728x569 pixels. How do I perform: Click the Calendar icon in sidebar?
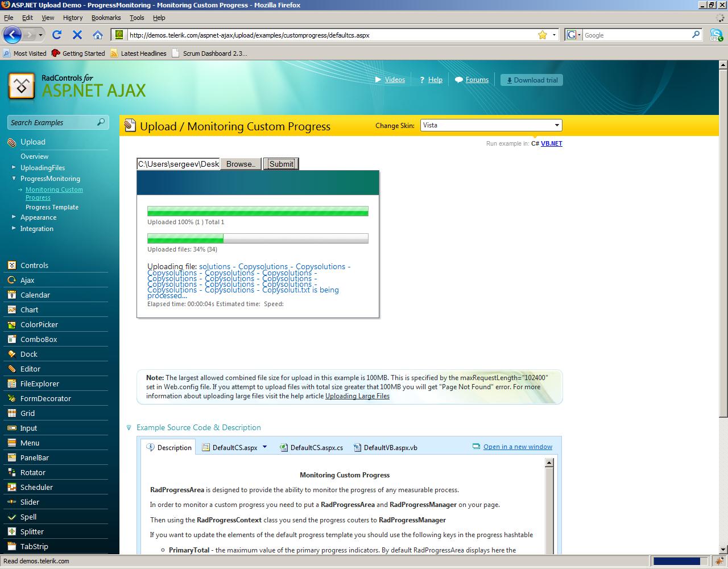point(11,295)
